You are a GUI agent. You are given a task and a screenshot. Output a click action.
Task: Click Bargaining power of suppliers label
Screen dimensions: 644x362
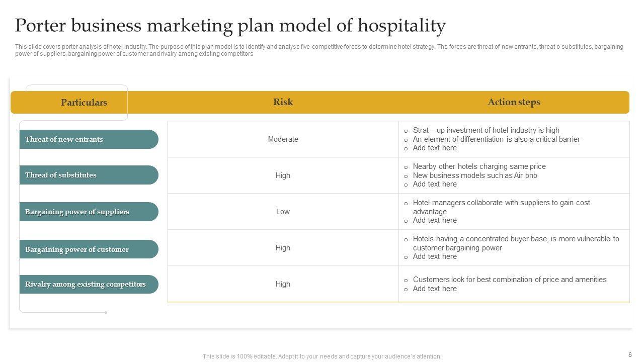77,212
